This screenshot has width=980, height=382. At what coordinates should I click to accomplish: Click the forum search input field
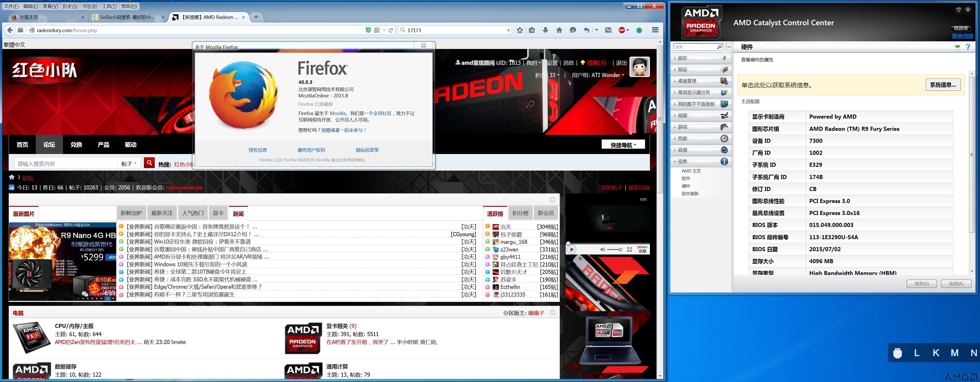click(x=66, y=163)
